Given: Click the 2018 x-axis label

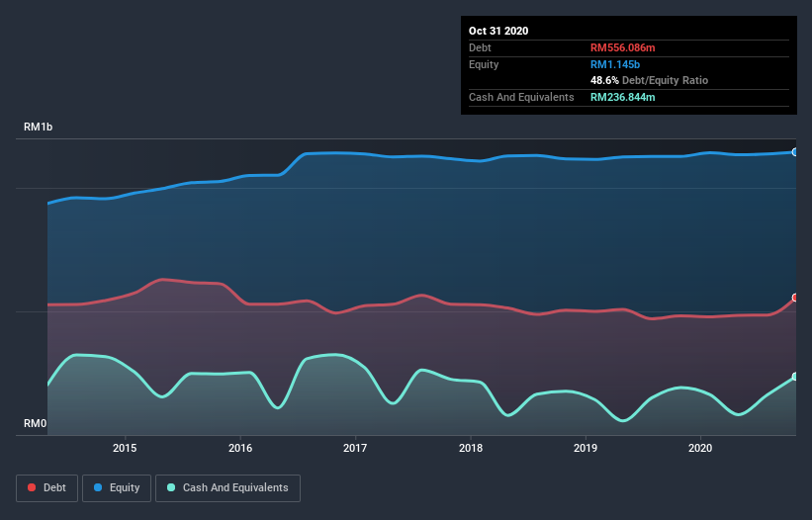Looking at the screenshot, I should 471,448.
